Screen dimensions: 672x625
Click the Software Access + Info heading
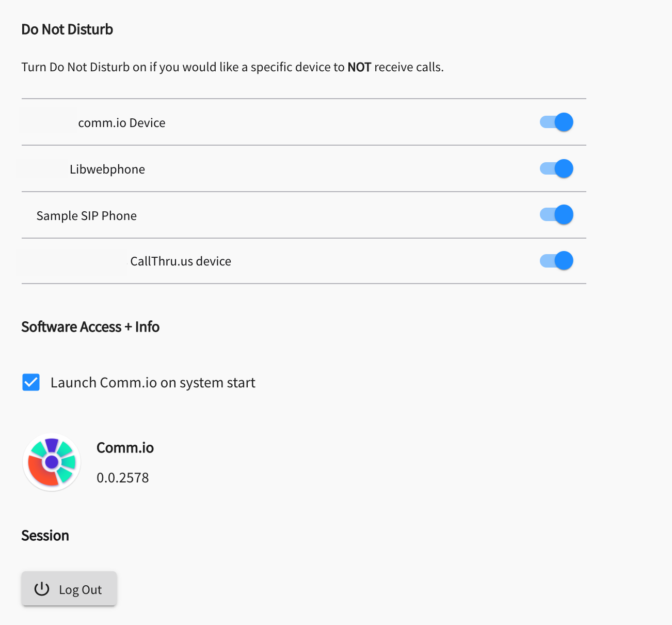[x=90, y=327]
